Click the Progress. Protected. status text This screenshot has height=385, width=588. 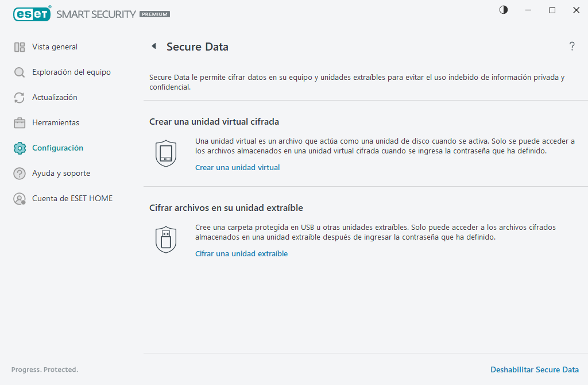[44, 369]
